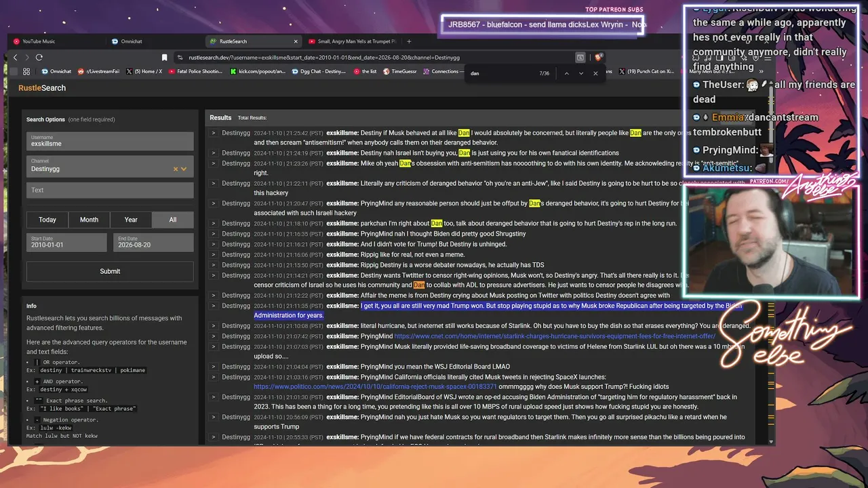Open the cnet.com Starlink link
868x488 pixels.
554,336
